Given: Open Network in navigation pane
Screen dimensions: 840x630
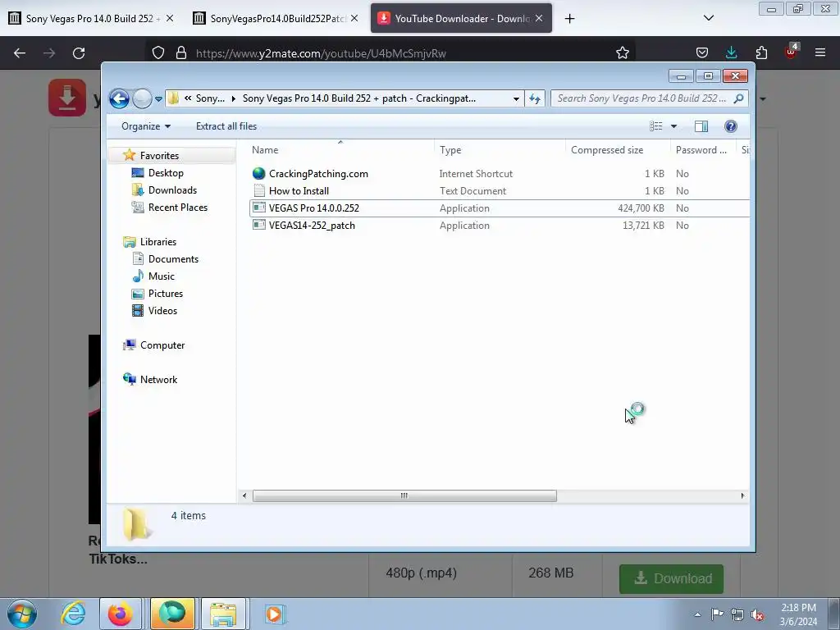Looking at the screenshot, I should click(x=158, y=380).
